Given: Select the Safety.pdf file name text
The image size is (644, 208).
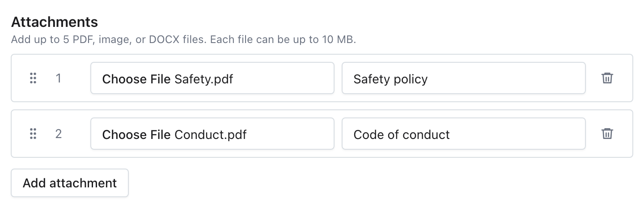Looking at the screenshot, I should 204,79.
